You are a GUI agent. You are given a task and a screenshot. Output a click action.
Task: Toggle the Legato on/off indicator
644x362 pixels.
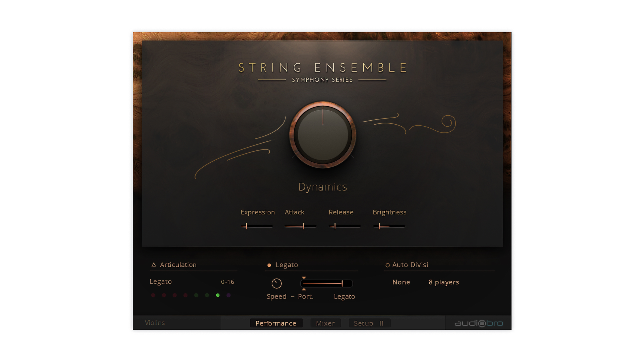click(269, 265)
